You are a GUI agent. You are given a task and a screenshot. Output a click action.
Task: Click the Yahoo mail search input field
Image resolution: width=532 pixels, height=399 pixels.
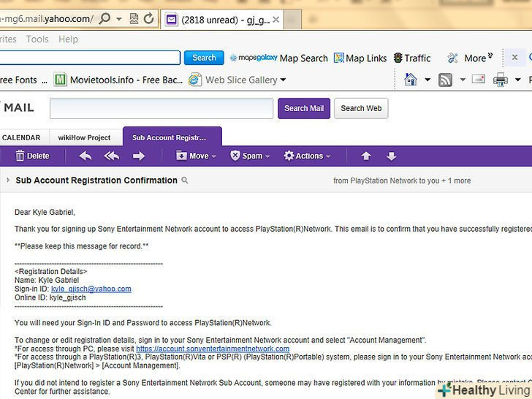(x=160, y=108)
